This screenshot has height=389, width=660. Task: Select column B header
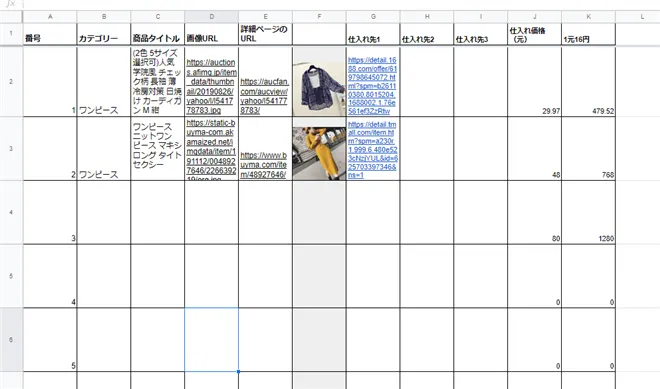click(x=104, y=17)
